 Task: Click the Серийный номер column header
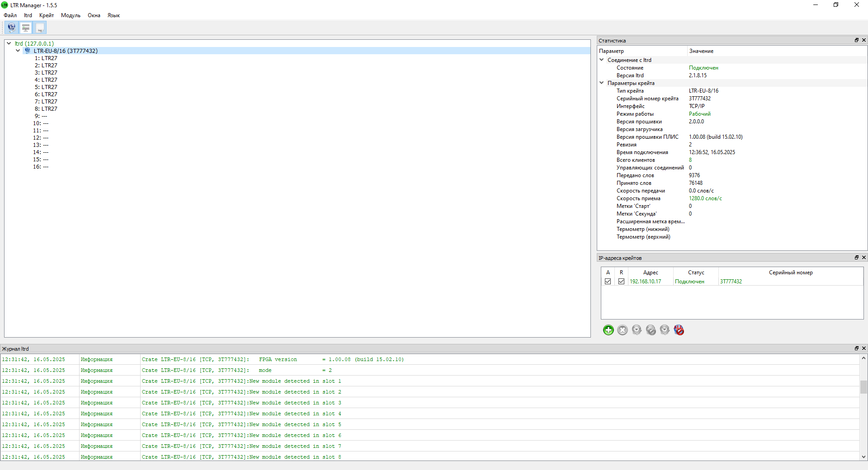click(x=791, y=273)
